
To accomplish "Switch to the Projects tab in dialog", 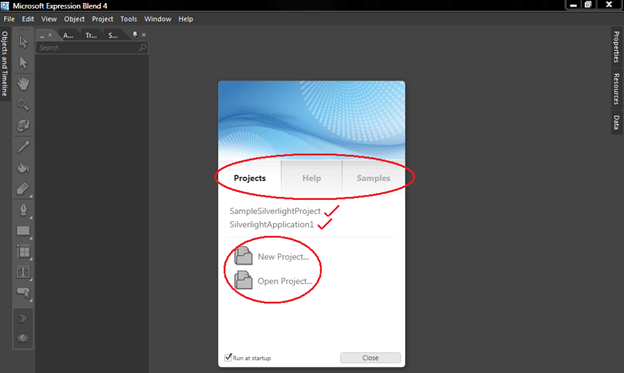I will [250, 178].
